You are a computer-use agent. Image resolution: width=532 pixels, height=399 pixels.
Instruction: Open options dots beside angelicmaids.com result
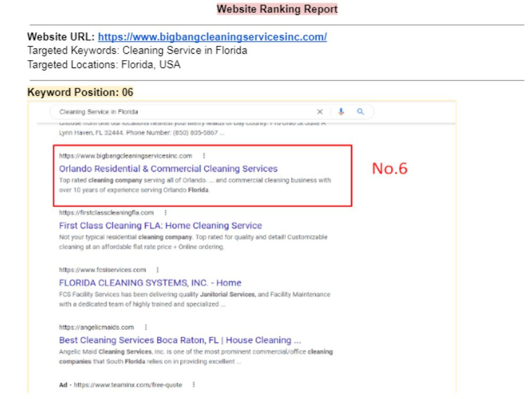tap(146, 327)
